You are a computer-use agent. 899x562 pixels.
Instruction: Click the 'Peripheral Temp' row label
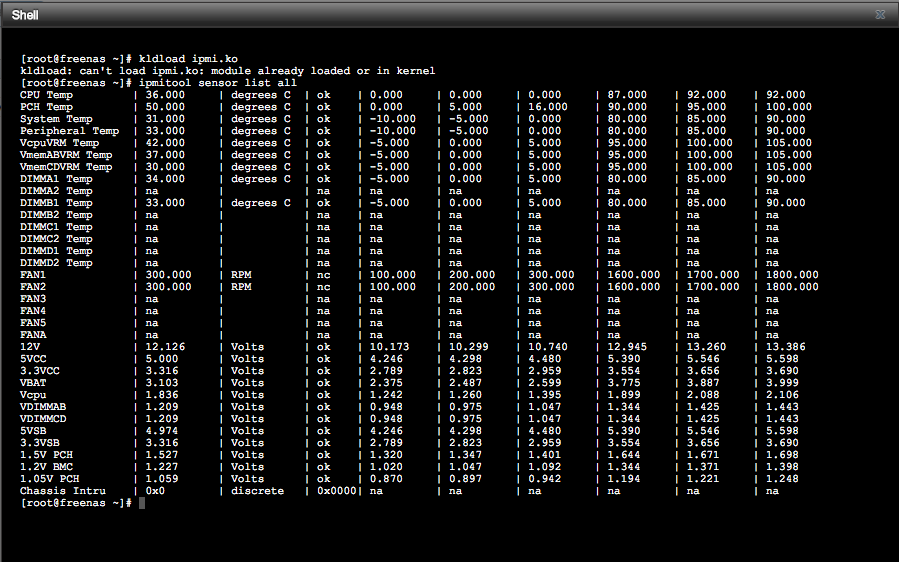point(69,131)
